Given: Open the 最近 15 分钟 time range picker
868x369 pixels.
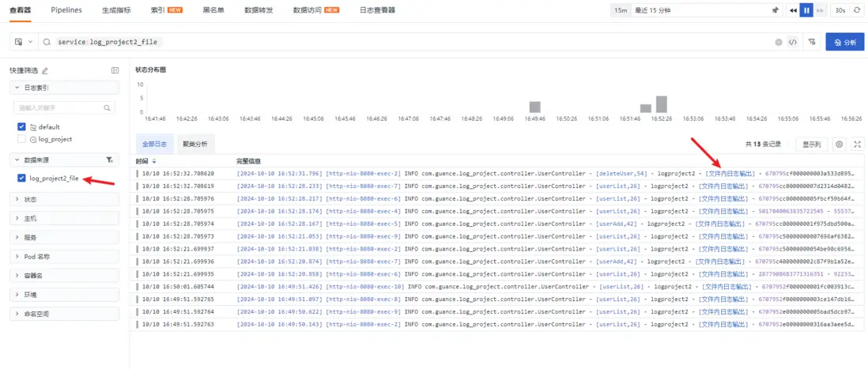Looking at the screenshot, I should [708, 10].
